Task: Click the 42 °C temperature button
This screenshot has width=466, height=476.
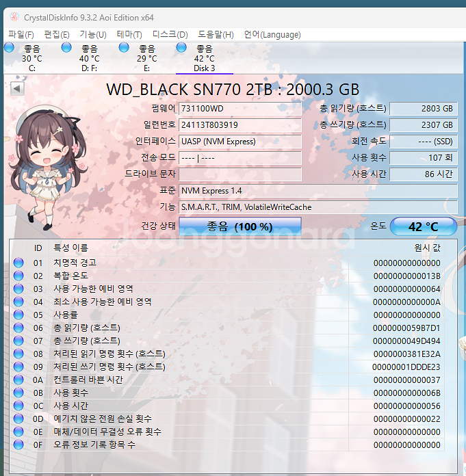Action: pos(423,226)
